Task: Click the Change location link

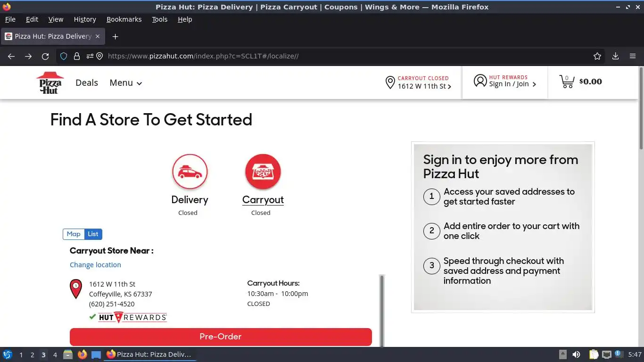Action: [x=95, y=265]
